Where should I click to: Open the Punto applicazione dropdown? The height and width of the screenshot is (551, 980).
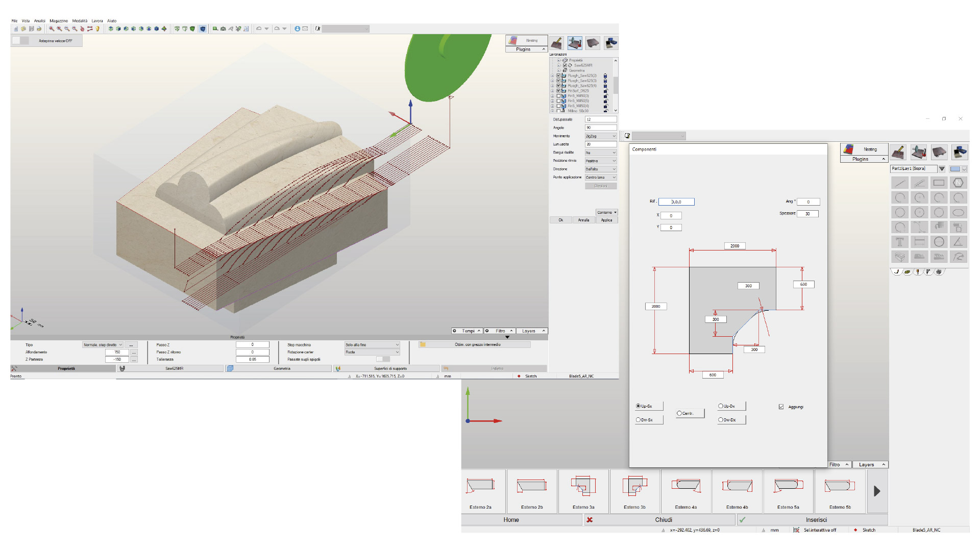coord(601,178)
